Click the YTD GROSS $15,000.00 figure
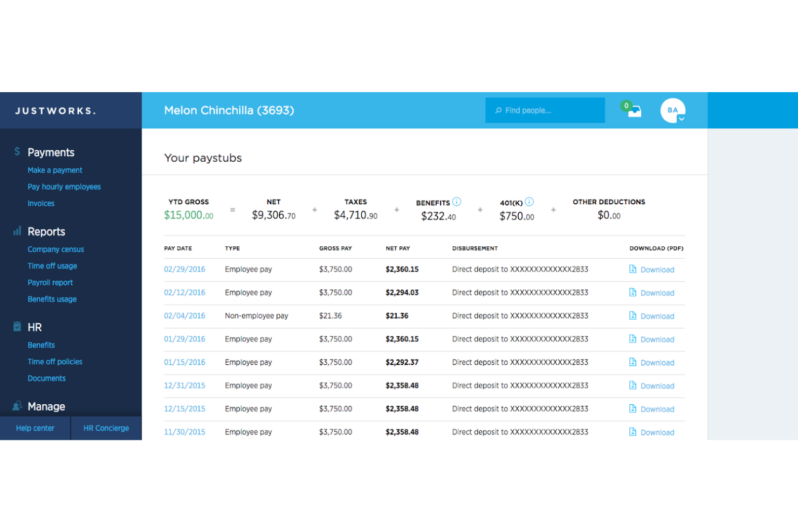The width and height of the screenshot is (798, 532). coord(188,215)
